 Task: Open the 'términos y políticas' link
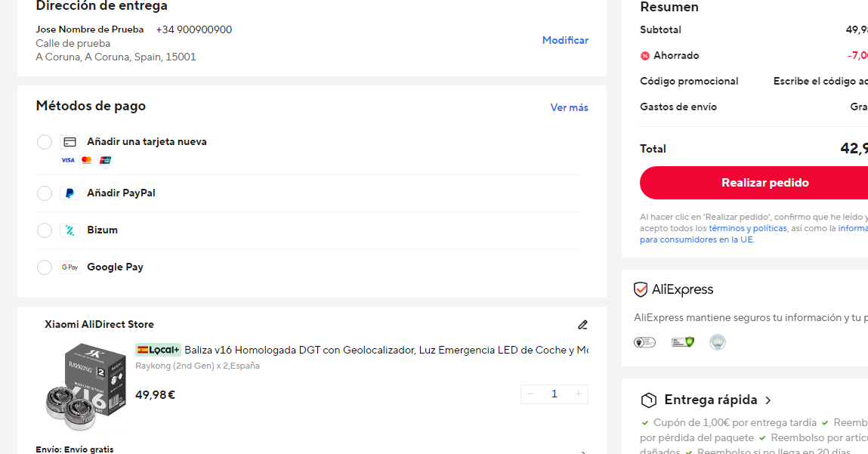pos(747,228)
